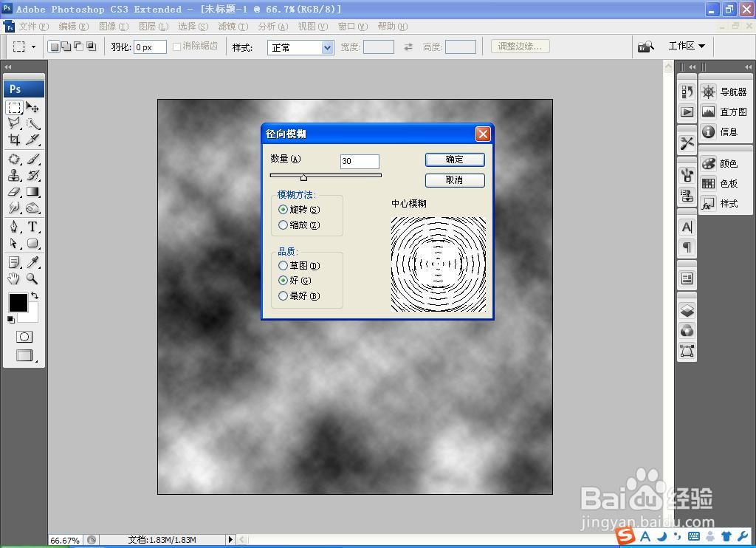Select the Clone Stamp tool
The height and width of the screenshot is (548, 756).
(15, 175)
